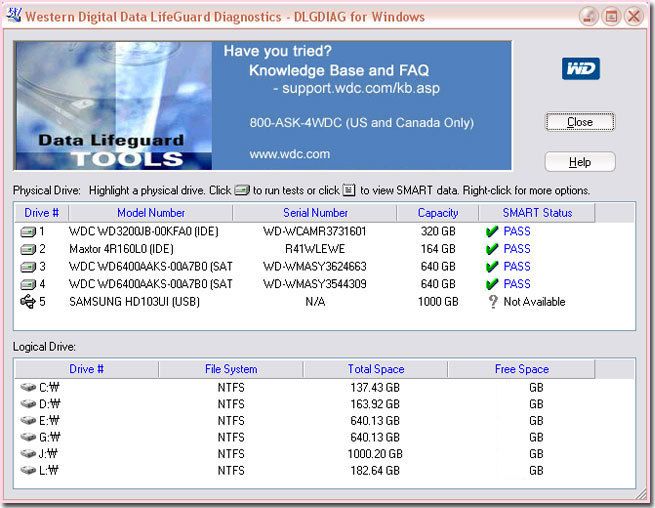Click the green check for WD-WMASY3544309
This screenshot has height=508, width=655.
(x=492, y=284)
